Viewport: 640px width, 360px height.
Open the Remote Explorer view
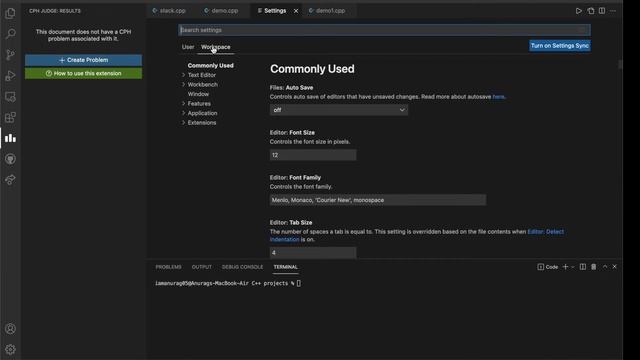pyautogui.click(x=11, y=97)
